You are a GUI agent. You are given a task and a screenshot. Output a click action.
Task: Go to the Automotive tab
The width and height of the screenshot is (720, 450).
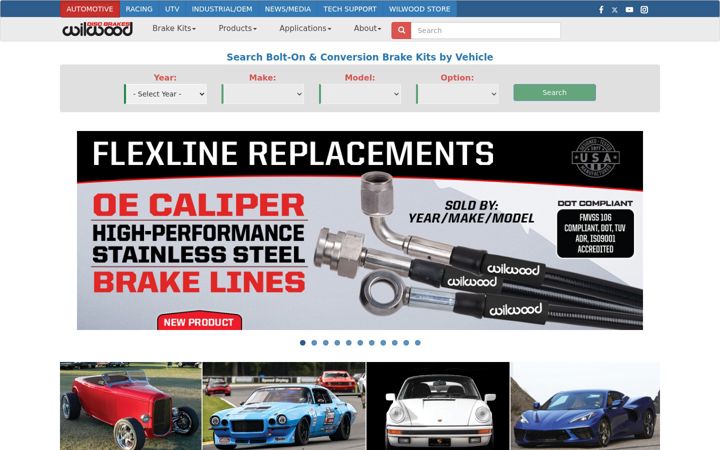[90, 9]
